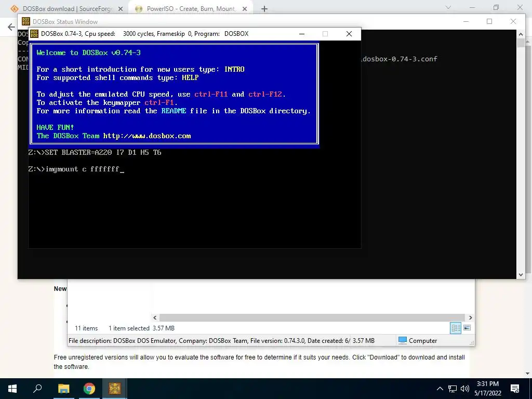Go back using the browser back arrow
The width and height of the screenshot is (532, 399).
pyautogui.click(x=11, y=27)
